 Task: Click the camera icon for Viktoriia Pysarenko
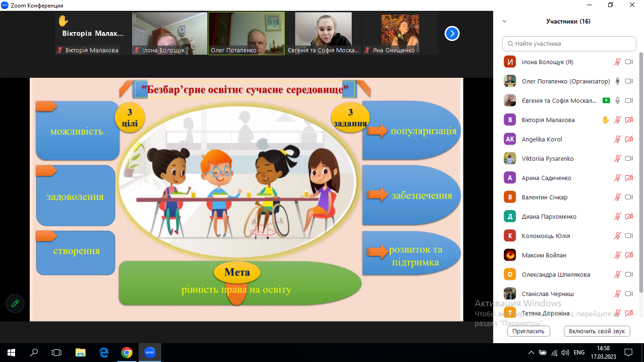coord(628,158)
